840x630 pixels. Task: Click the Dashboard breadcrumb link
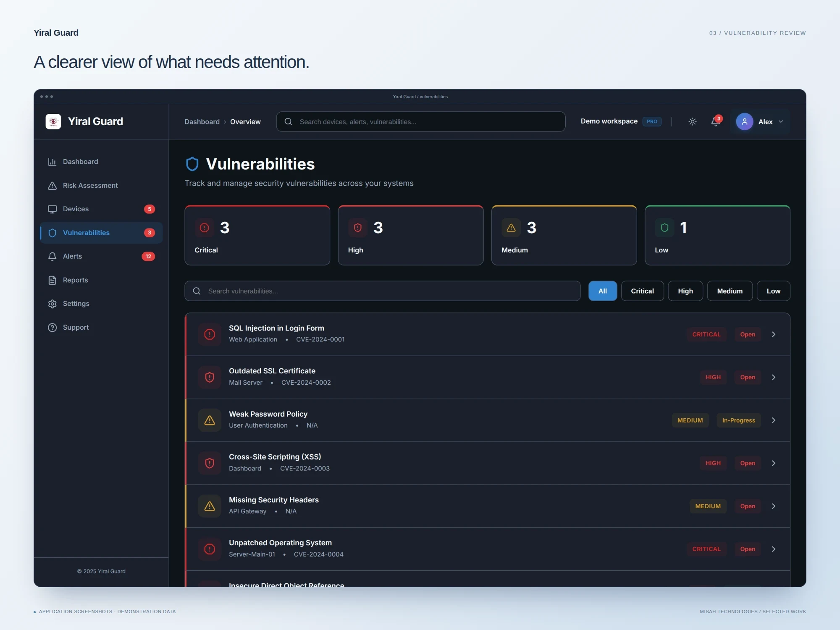click(x=202, y=122)
